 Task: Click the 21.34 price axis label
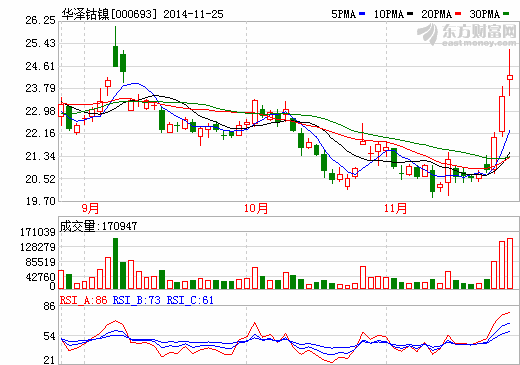coord(41,156)
